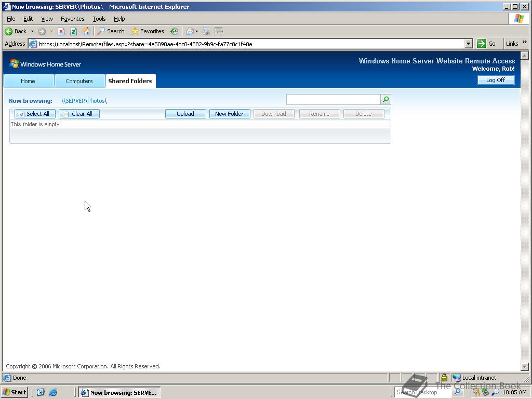This screenshot has width=532, height=399.
Task: Switch to the Computers tab
Action: (79, 81)
